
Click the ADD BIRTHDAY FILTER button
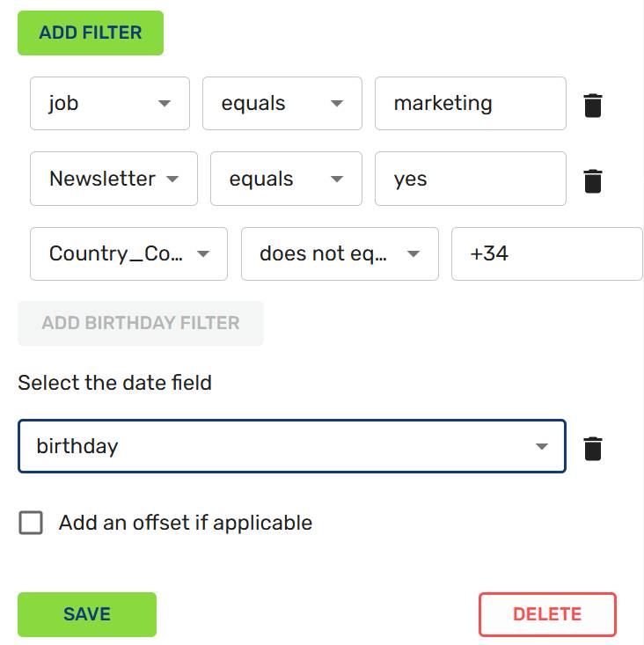tap(141, 323)
